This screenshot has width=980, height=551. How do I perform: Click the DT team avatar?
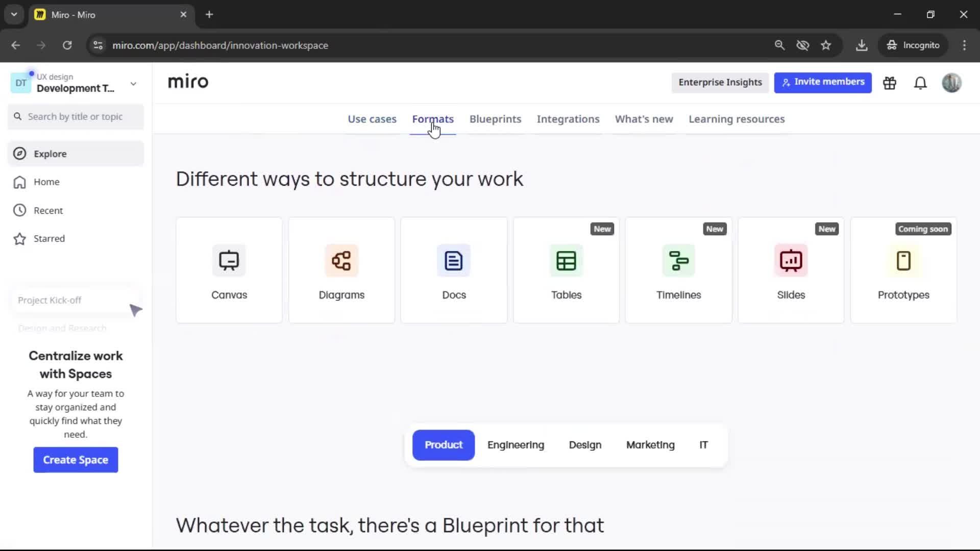(x=21, y=83)
